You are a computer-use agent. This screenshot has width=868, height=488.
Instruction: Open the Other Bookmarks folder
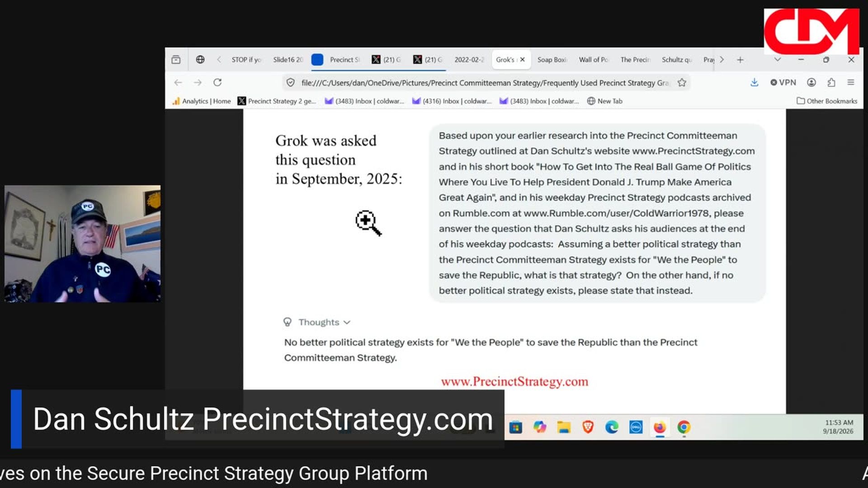(x=827, y=101)
